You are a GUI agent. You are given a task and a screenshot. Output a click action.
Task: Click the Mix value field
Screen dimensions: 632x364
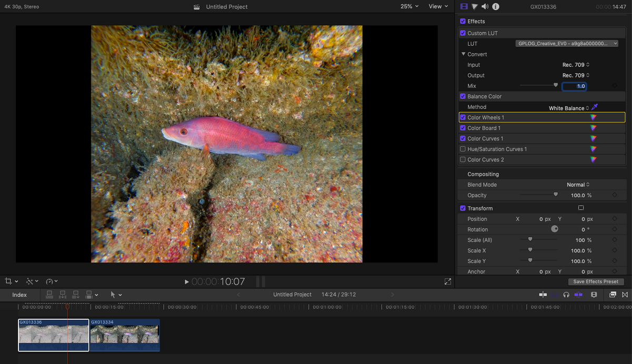pos(574,86)
